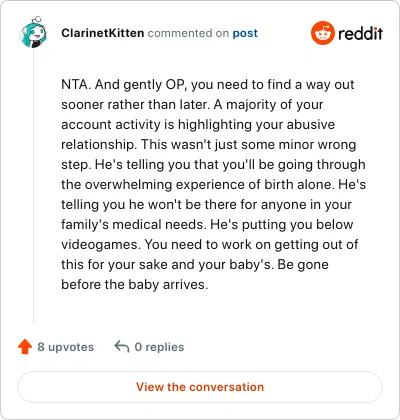The height and width of the screenshot is (420, 400).
Task: Click the 'family's medical needs' text
Action: [x=132, y=225]
